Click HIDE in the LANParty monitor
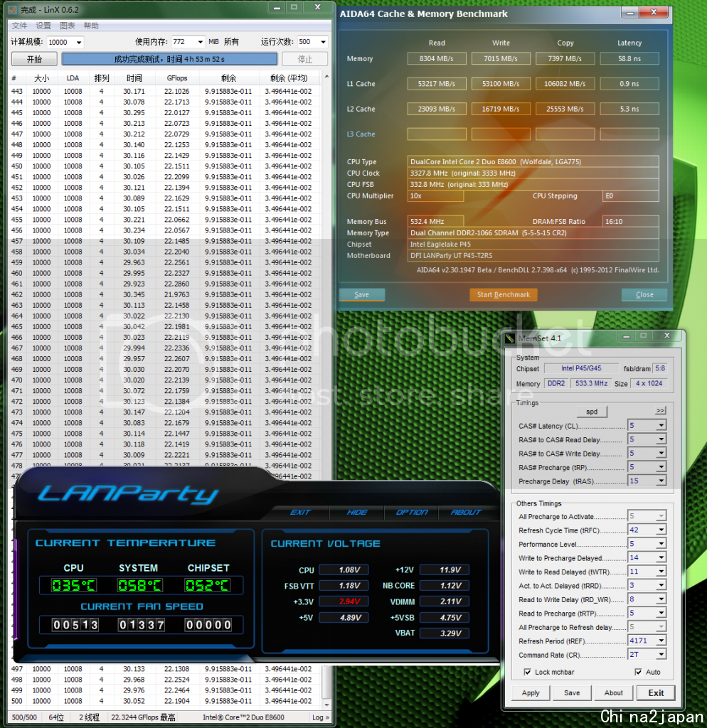Viewport: 707px width, 728px height. [357, 512]
